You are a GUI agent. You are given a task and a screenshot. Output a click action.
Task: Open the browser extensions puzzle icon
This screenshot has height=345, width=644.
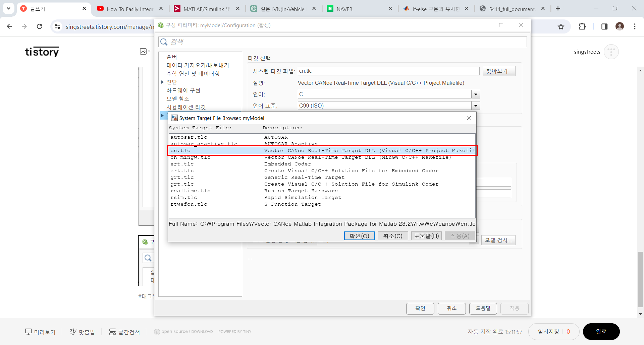[582, 26]
